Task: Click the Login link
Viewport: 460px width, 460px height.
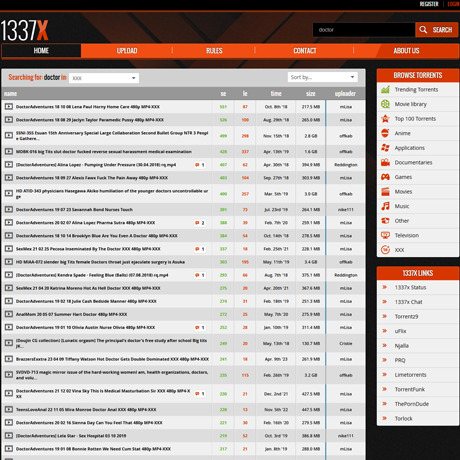Action: (453, 4)
